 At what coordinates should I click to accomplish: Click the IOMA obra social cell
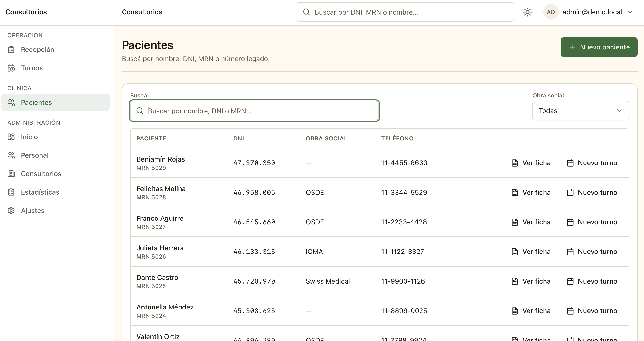tap(314, 252)
